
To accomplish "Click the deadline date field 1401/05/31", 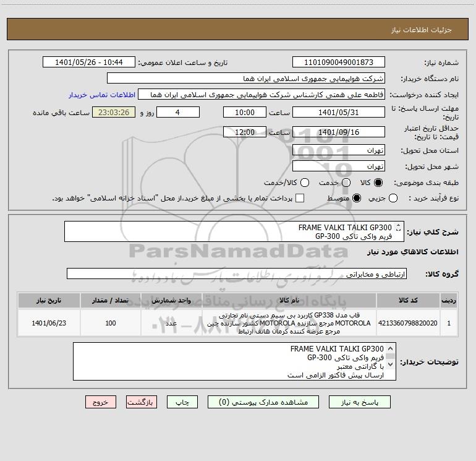I will tap(339, 112).
